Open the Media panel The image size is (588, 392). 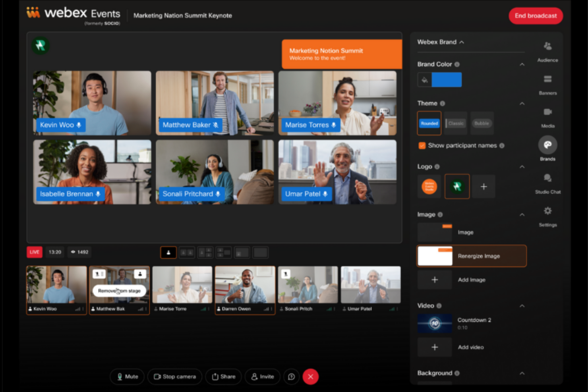click(x=547, y=116)
